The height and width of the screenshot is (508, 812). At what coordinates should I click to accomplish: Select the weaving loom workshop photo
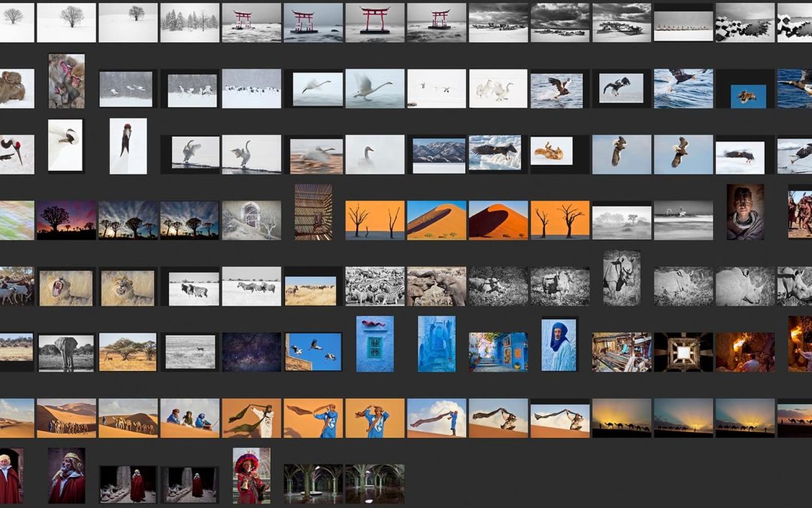pyautogui.click(x=621, y=352)
